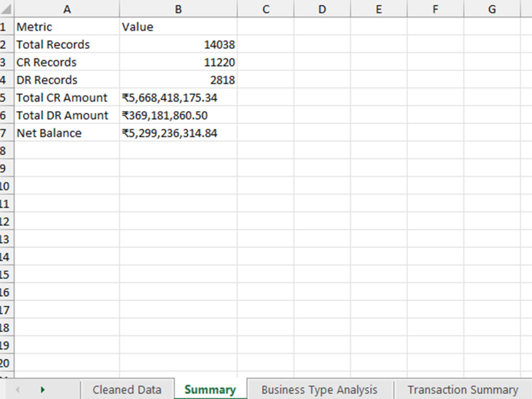532x399 pixels.
Task: Switch to Business Type Analysis sheet
Action: click(x=319, y=389)
